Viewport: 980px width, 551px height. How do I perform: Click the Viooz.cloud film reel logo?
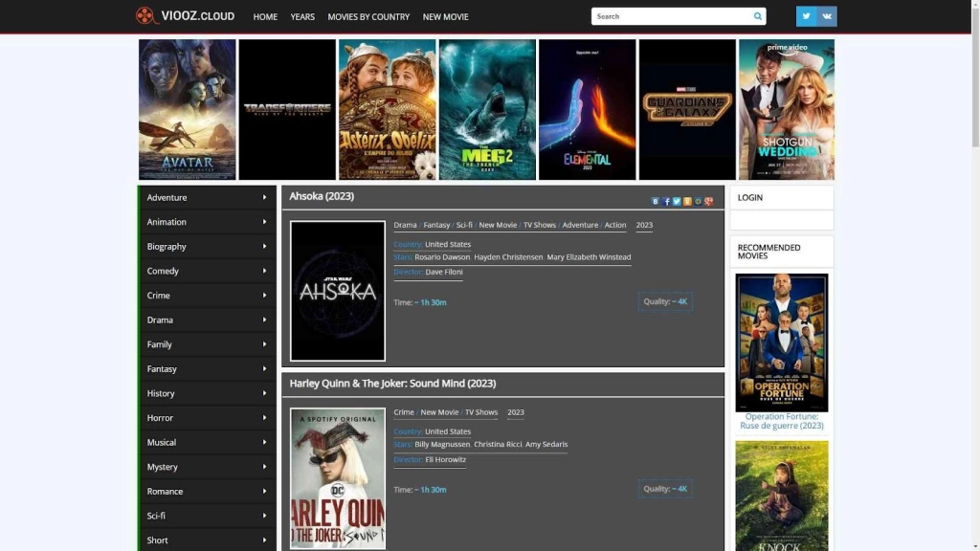pos(145,16)
